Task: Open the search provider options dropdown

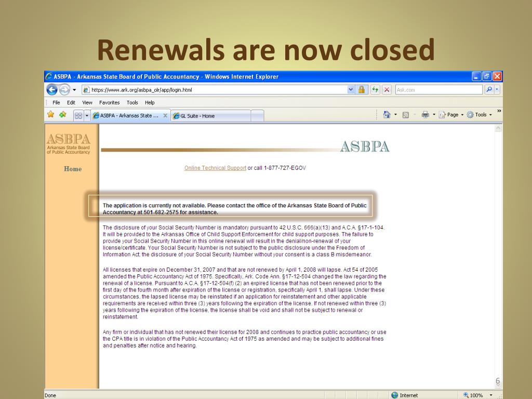Action: click(x=497, y=89)
